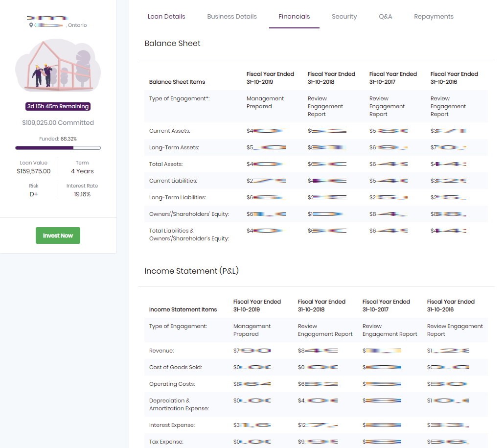Click the D+ risk rating
The height and width of the screenshot is (448, 504).
click(x=34, y=194)
